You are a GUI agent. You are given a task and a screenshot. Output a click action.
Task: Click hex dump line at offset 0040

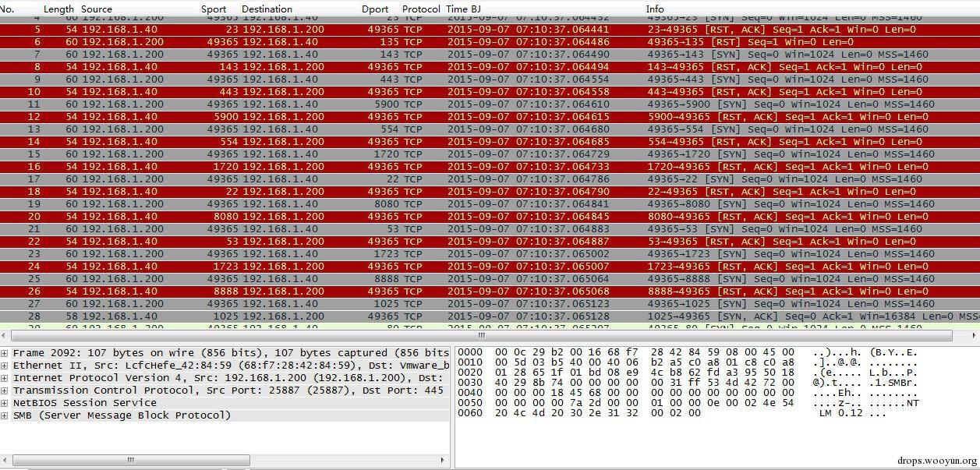tap(687, 393)
